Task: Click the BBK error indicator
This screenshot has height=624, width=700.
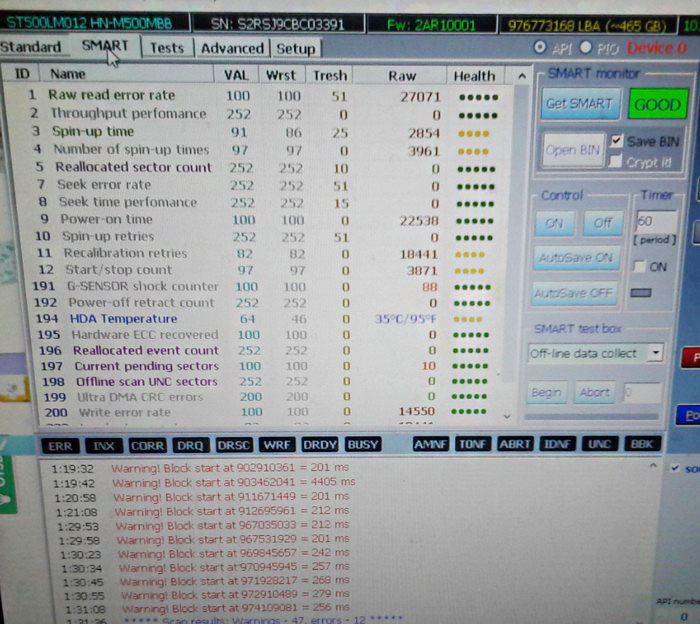Action: pyautogui.click(x=640, y=444)
